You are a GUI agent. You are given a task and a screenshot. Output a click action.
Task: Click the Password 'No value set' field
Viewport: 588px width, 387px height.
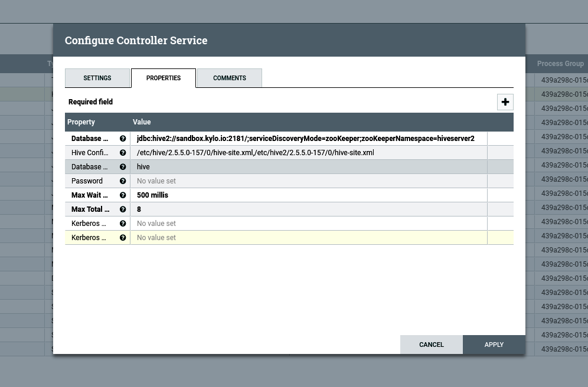[156, 181]
